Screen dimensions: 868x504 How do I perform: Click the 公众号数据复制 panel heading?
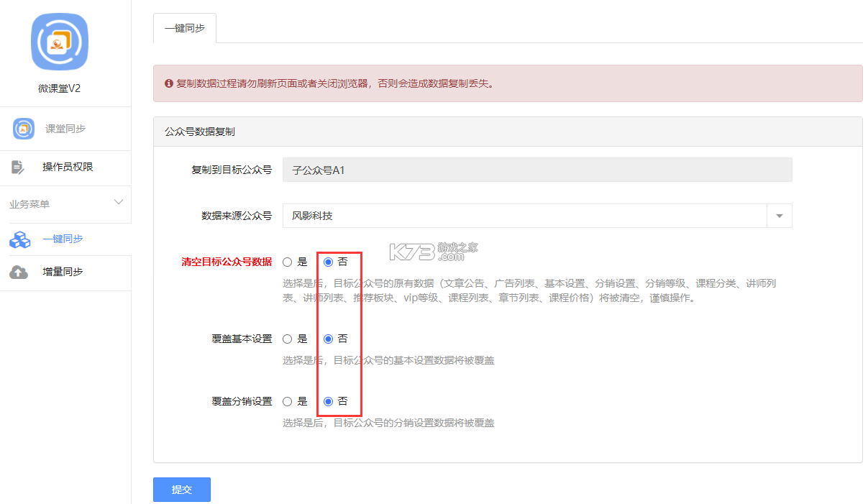(x=200, y=132)
